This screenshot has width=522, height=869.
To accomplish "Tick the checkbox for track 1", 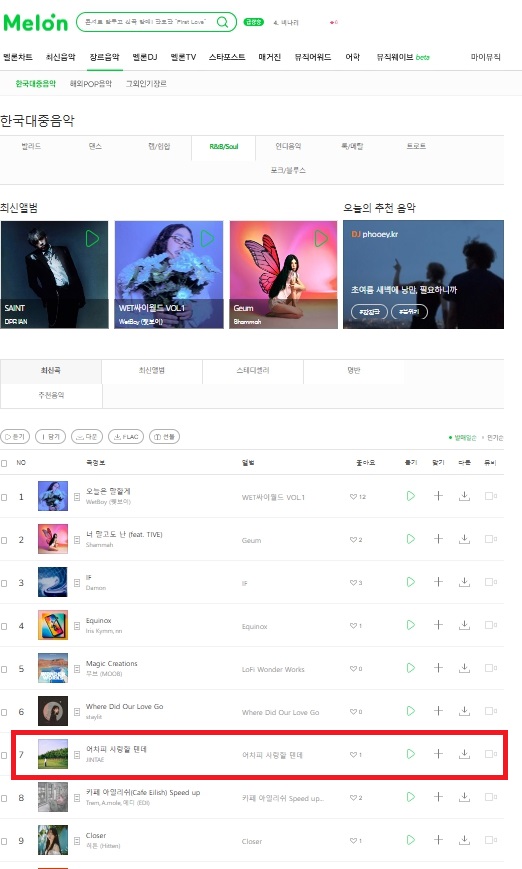I will (x=4, y=497).
